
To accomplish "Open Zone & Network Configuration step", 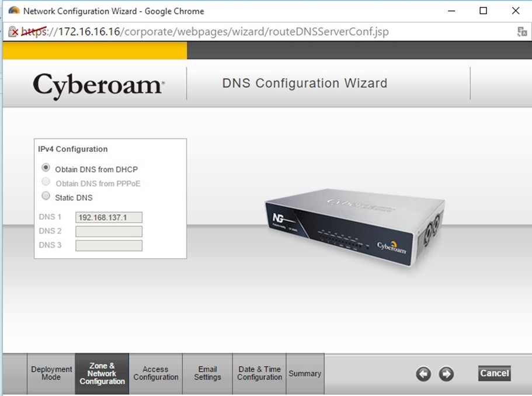I will [x=102, y=373].
